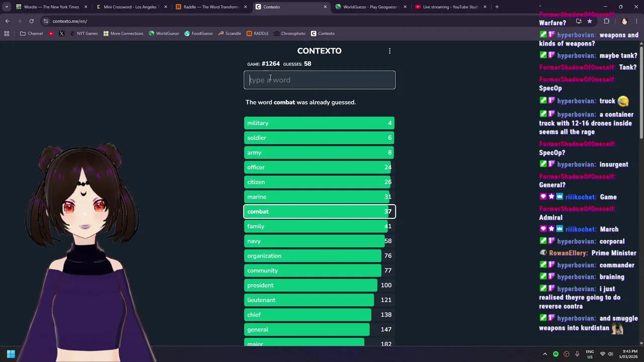The image size is (644, 362).
Task: Open the More Connections bookmark
Action: (123, 34)
